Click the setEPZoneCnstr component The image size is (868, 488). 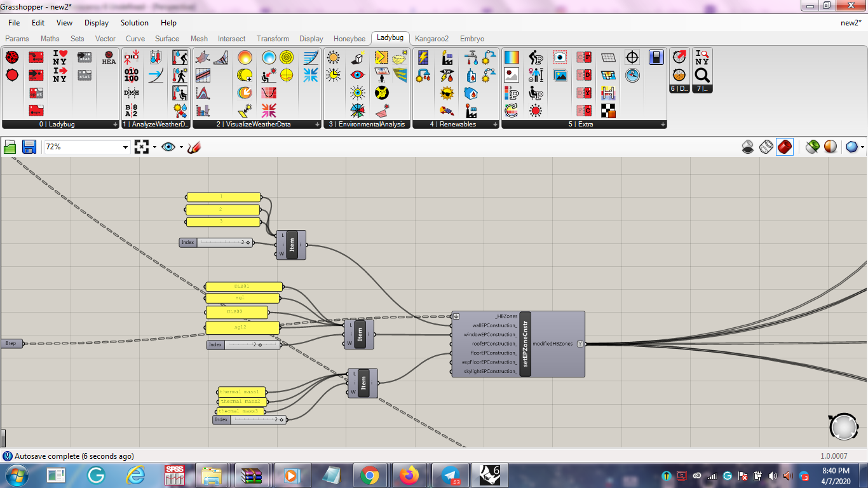pos(525,344)
